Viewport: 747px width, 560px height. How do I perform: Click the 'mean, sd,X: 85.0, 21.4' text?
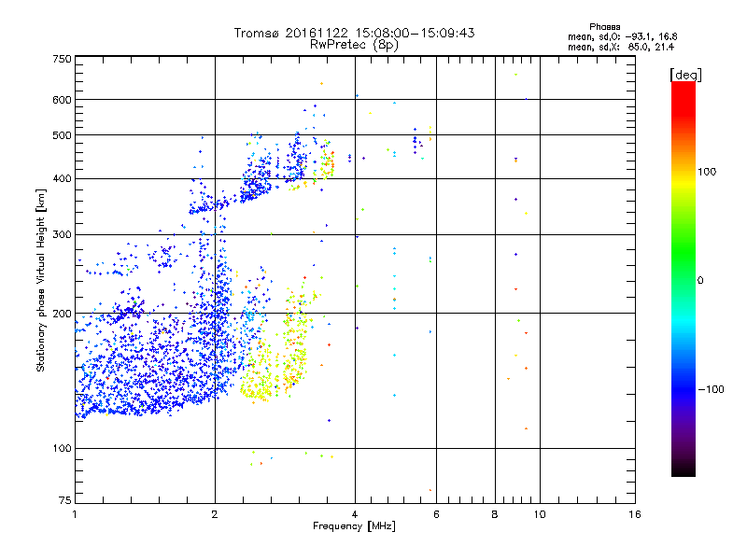[x=621, y=47]
